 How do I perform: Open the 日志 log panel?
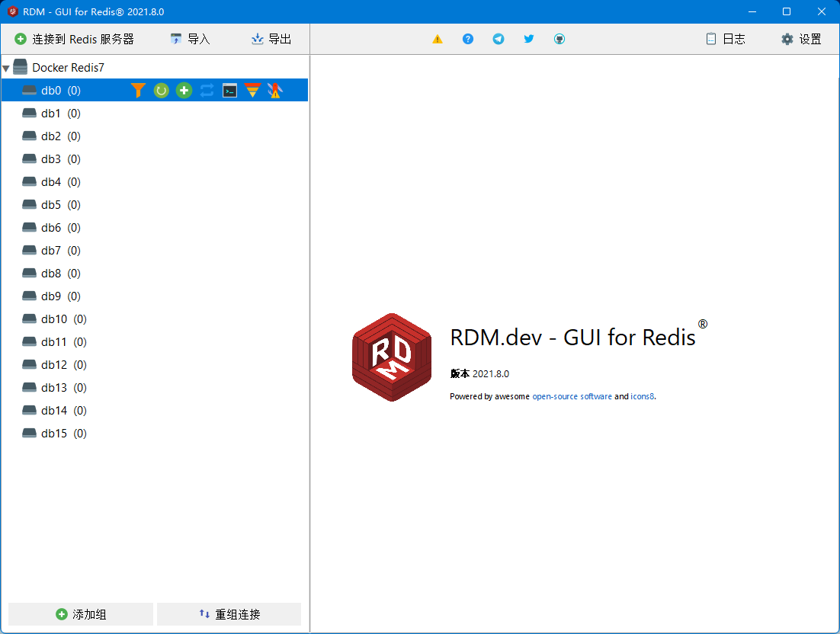(x=725, y=39)
